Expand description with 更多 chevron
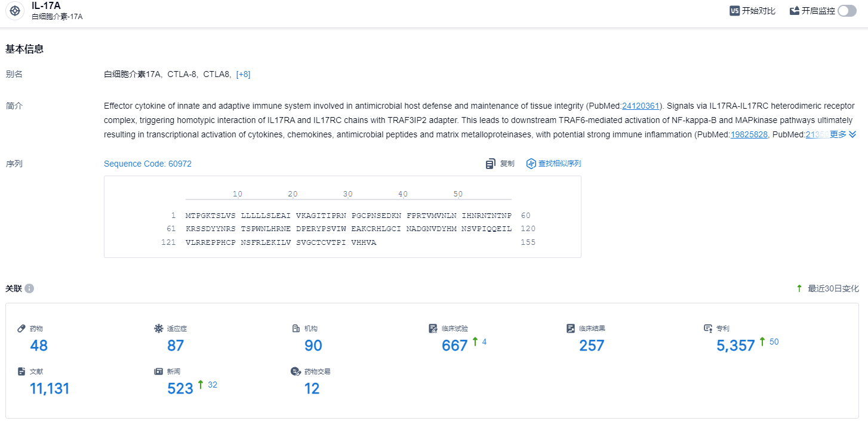This screenshot has width=868, height=421. [x=852, y=134]
